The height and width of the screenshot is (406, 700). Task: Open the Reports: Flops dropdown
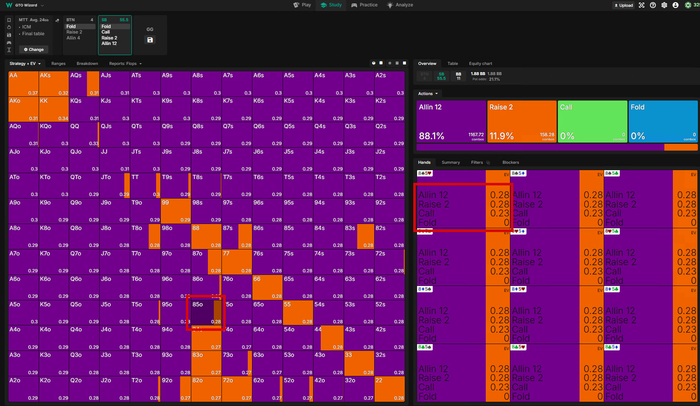pyautogui.click(x=125, y=63)
